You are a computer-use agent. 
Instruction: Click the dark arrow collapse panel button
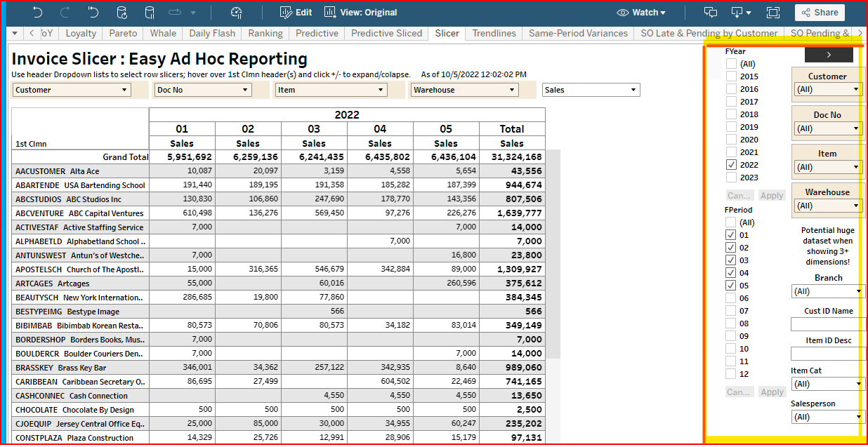click(829, 55)
